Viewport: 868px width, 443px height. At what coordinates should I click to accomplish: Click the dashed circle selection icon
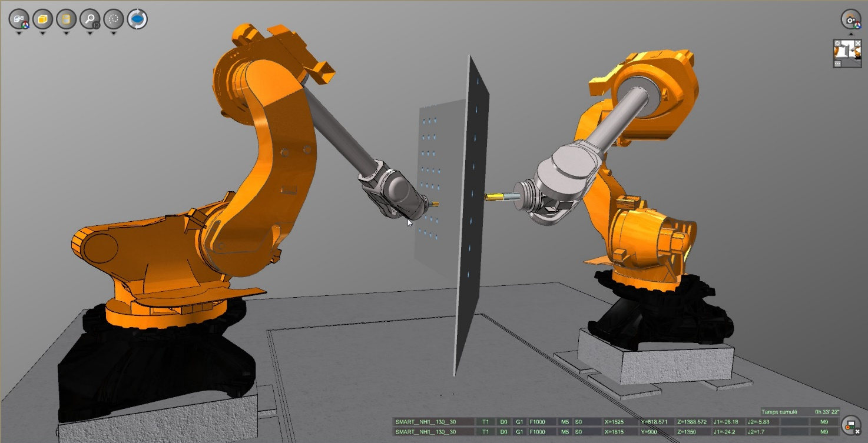coord(114,19)
